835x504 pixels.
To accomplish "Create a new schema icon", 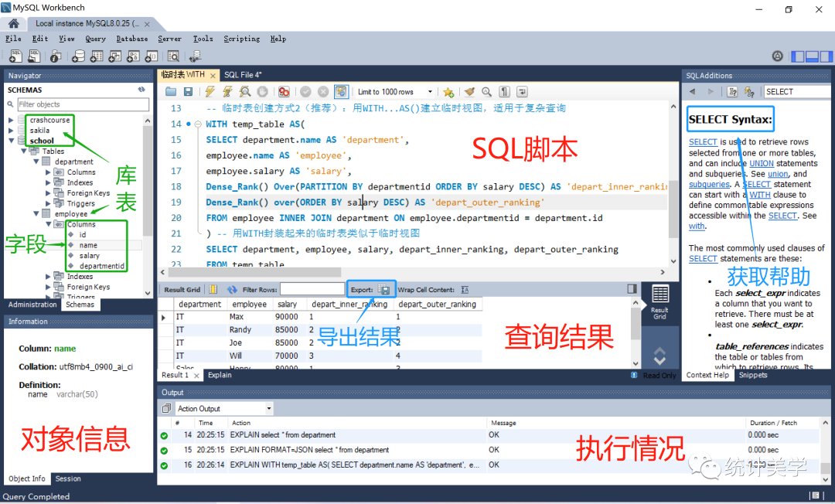I will tap(78, 56).
